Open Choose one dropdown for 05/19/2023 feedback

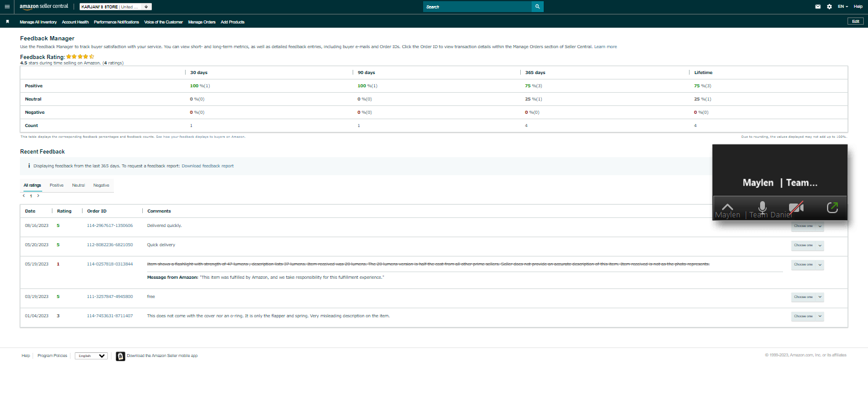[x=807, y=264]
